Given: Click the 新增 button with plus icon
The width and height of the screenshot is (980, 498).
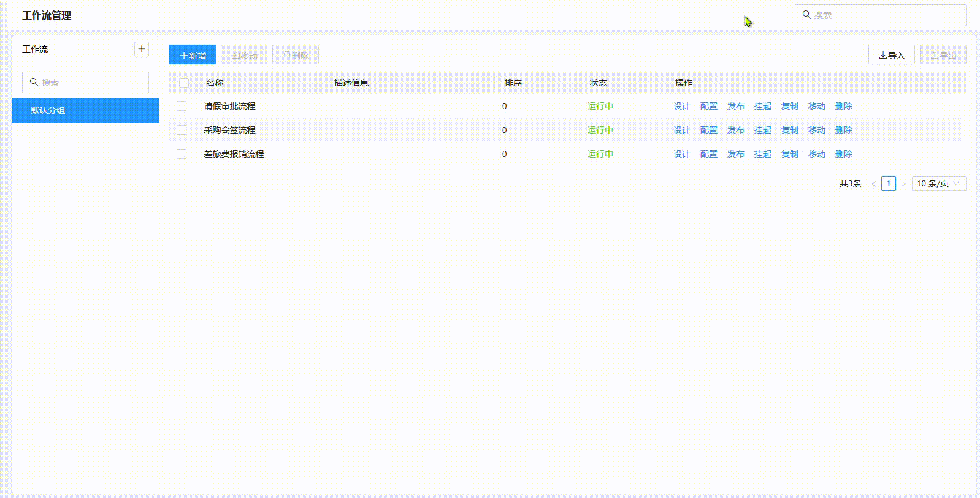Looking at the screenshot, I should tap(193, 55).
